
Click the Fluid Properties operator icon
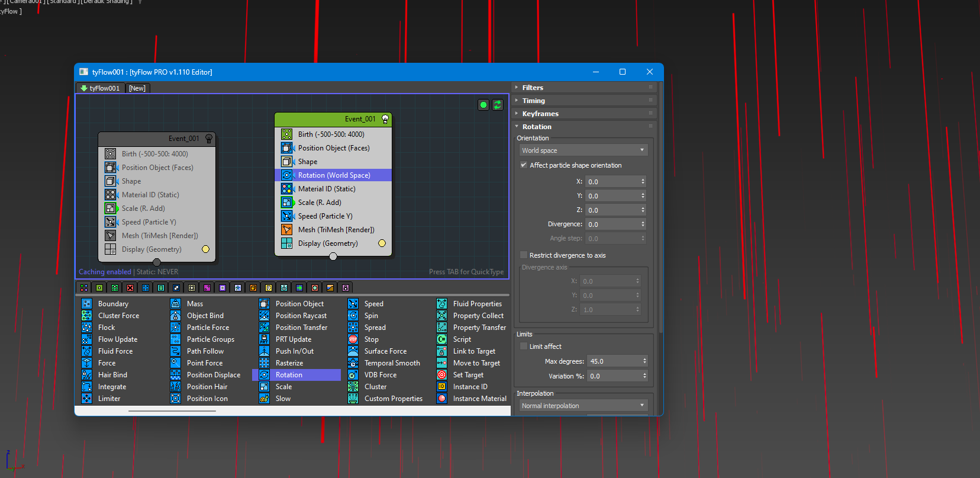(442, 304)
